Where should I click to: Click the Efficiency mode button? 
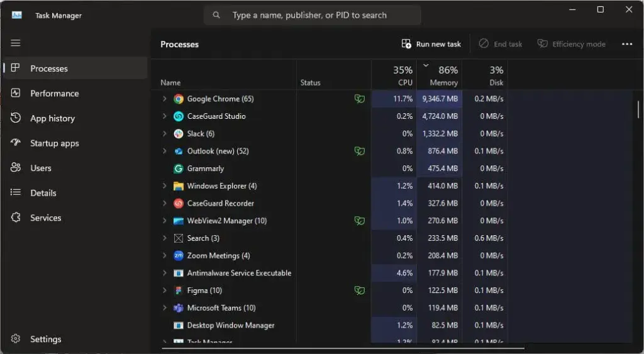pyautogui.click(x=571, y=44)
